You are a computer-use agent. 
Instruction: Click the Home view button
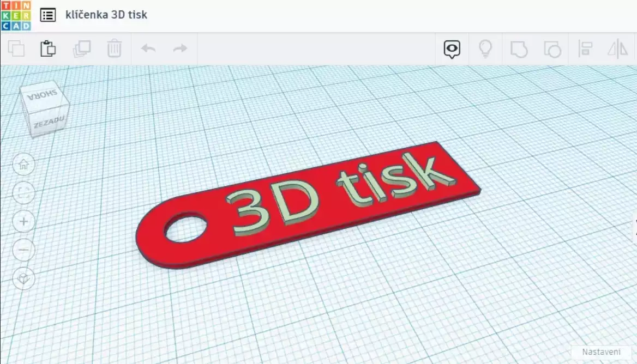tap(23, 165)
